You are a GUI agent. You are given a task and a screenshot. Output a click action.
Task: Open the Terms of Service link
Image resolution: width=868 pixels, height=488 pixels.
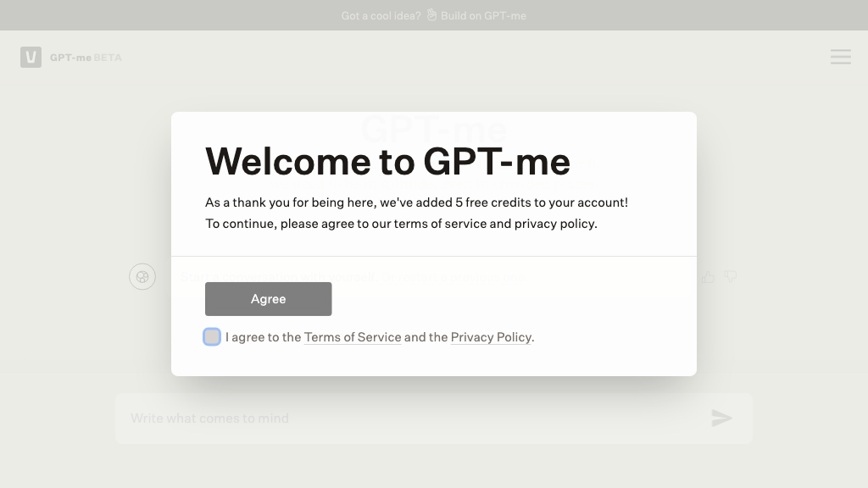352,336
